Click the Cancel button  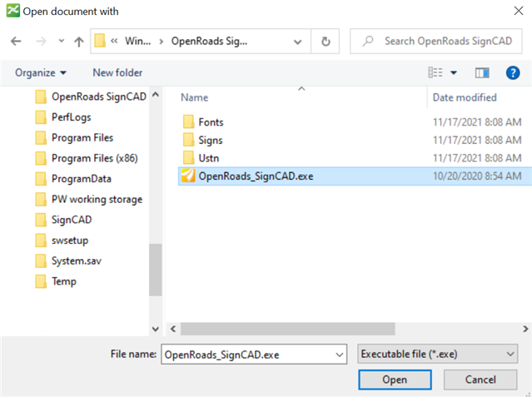tap(480, 380)
